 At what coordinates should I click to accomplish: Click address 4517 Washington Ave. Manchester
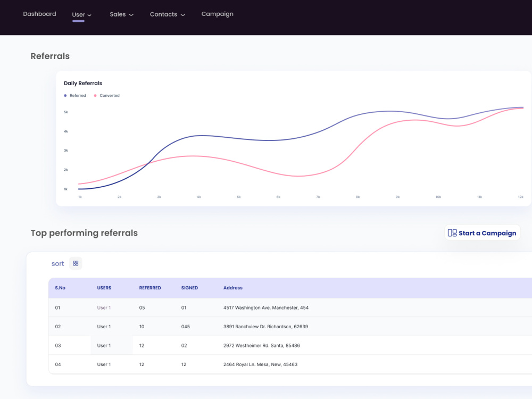[265, 307]
